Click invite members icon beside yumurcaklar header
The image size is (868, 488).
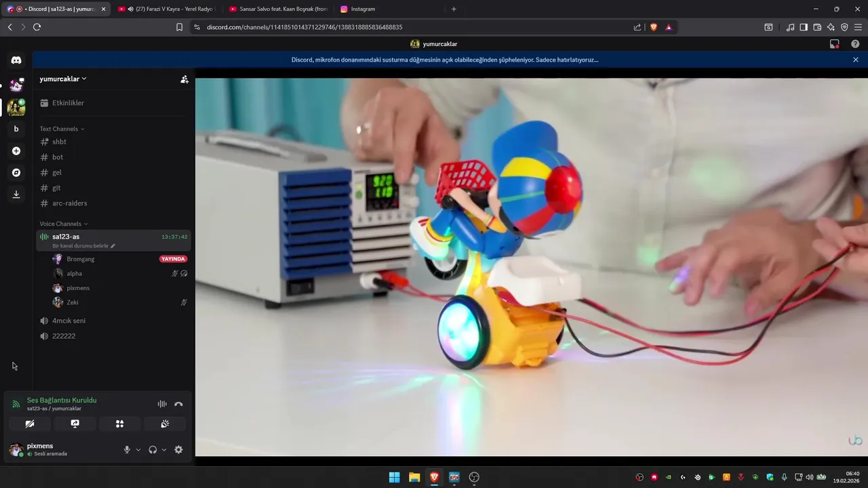(x=184, y=79)
